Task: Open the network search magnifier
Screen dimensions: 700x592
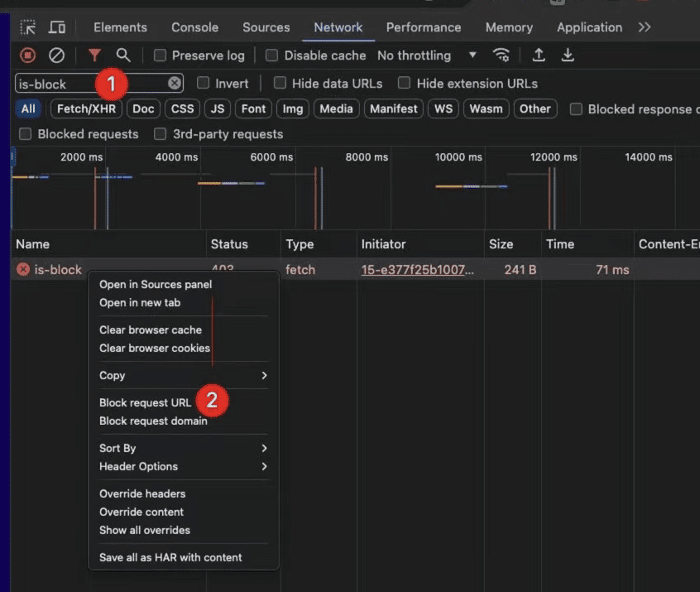Action: 123,55
